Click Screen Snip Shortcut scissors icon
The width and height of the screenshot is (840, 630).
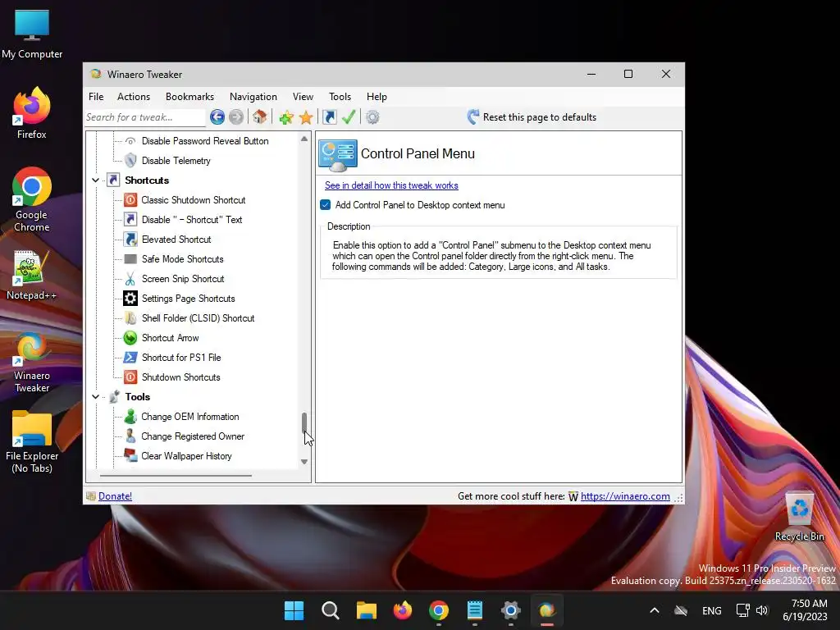coord(130,279)
